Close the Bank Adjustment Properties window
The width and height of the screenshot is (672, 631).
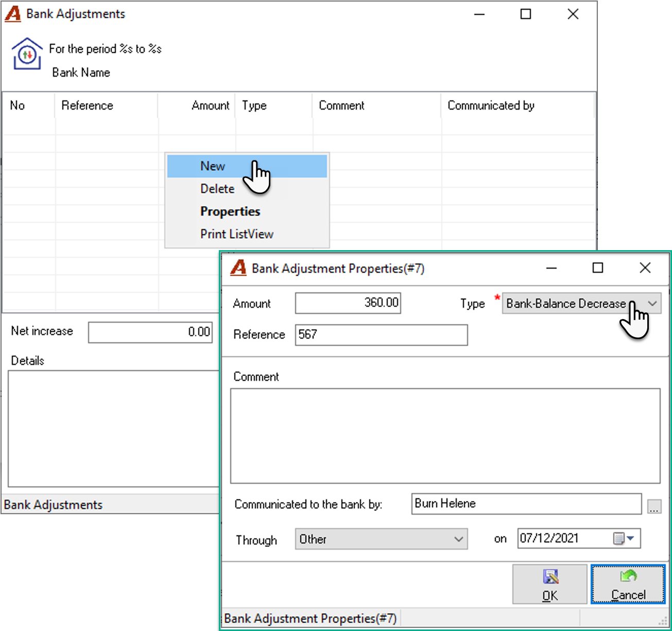click(x=645, y=268)
